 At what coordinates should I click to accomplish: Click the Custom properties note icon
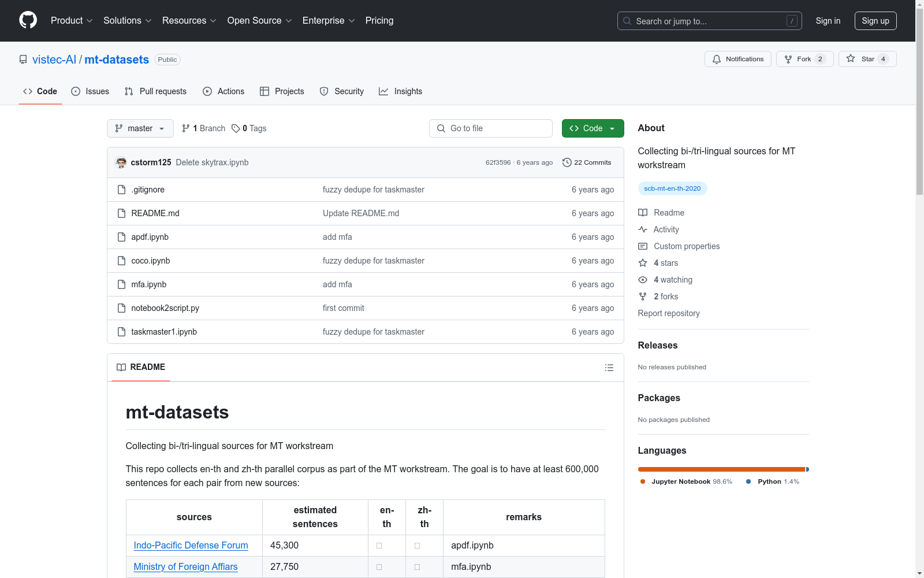[x=643, y=246]
